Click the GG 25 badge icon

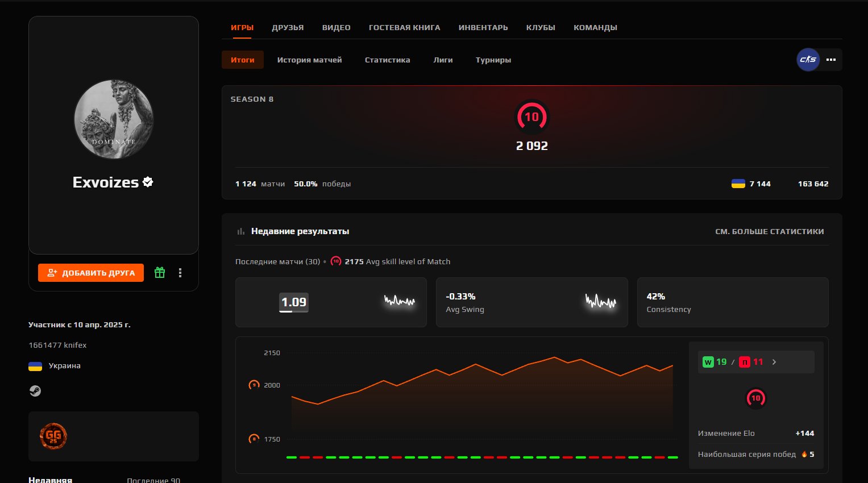53,436
